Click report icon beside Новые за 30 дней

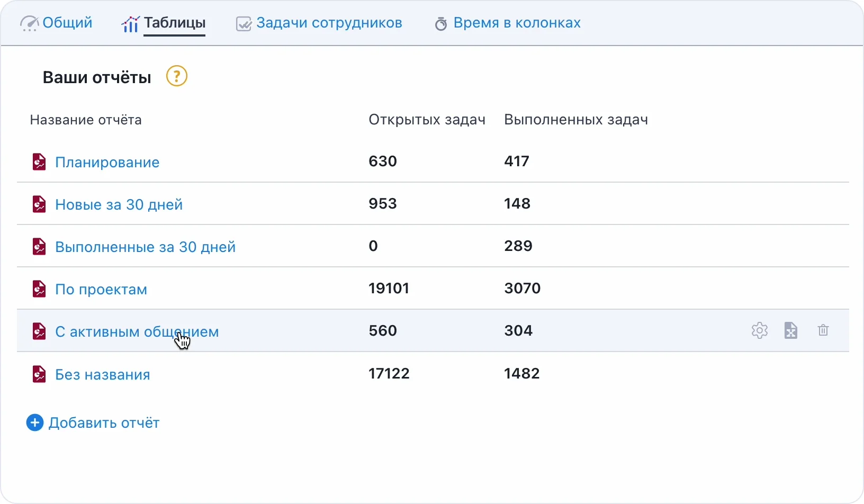point(39,204)
